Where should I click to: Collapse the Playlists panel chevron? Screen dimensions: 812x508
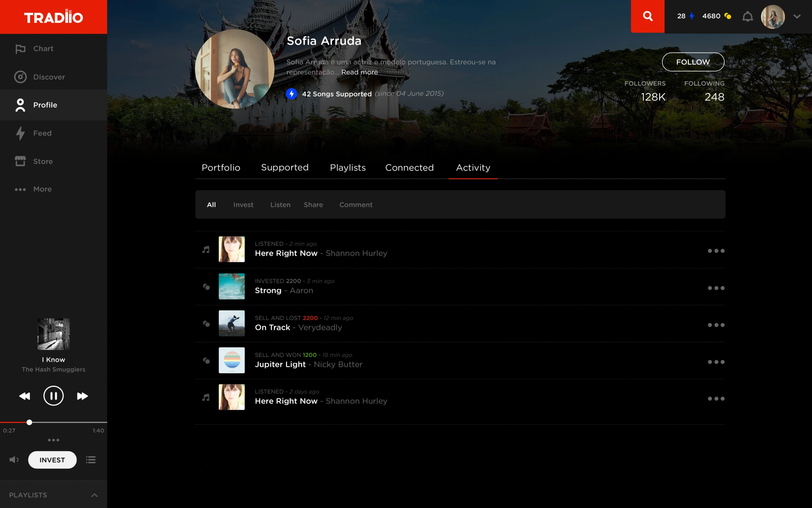[94, 495]
